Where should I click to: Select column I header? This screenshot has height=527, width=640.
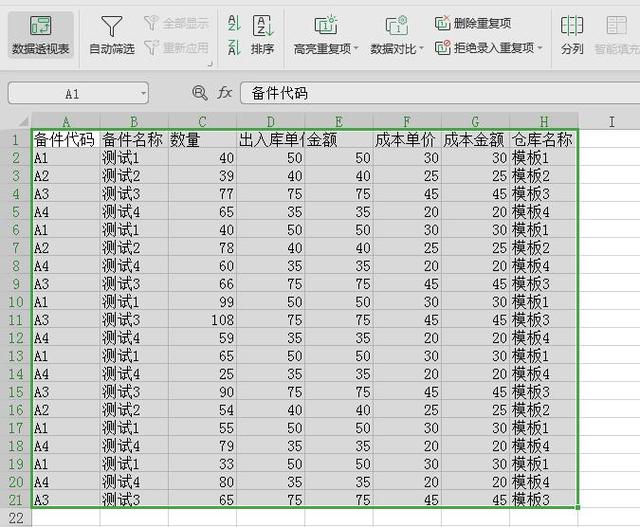click(x=611, y=121)
